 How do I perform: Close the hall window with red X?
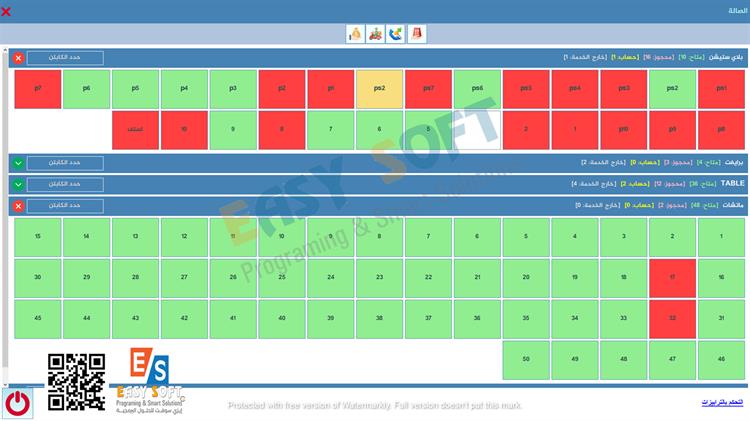coord(6,11)
